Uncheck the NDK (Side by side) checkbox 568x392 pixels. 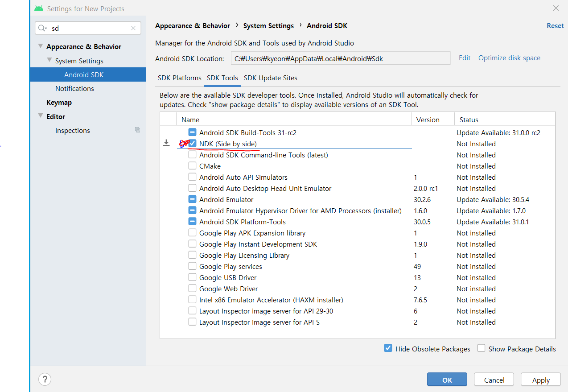192,144
